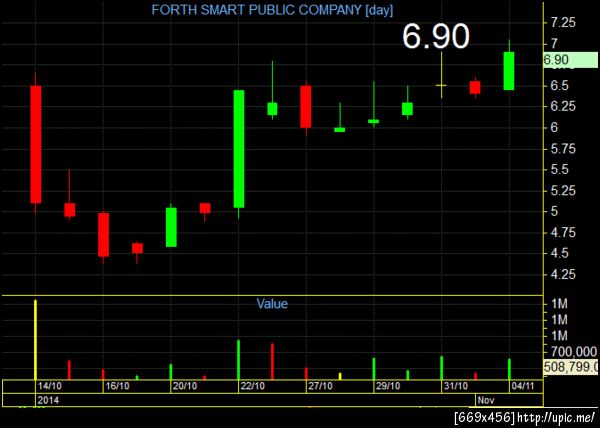Select the 31/10 date label
Screen dimensions: 600x428
click(x=455, y=386)
